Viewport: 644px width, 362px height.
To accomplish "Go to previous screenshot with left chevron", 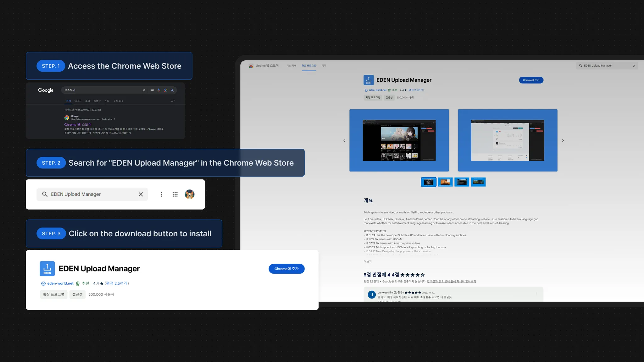I will (344, 140).
